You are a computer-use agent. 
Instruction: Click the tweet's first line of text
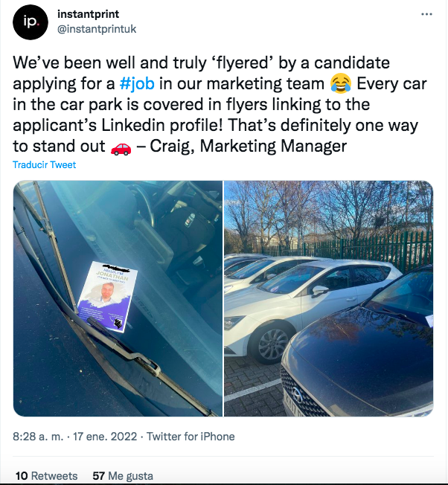pyautogui.click(x=201, y=61)
